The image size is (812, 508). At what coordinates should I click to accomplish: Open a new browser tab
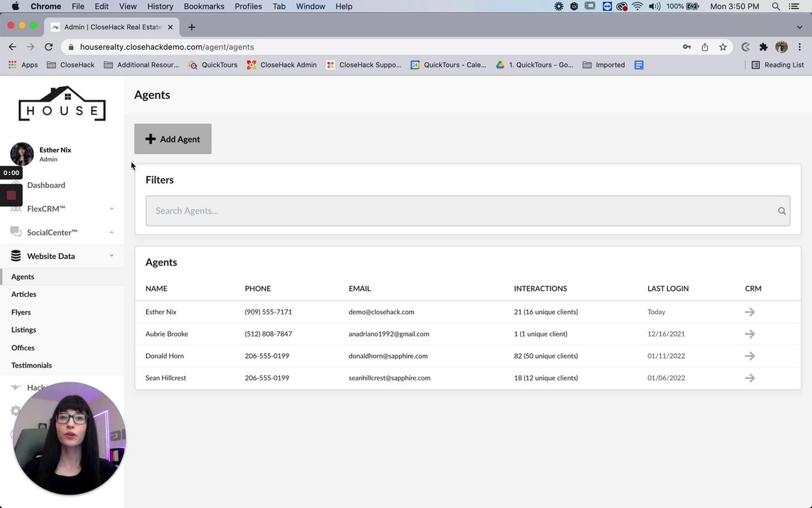(192, 27)
